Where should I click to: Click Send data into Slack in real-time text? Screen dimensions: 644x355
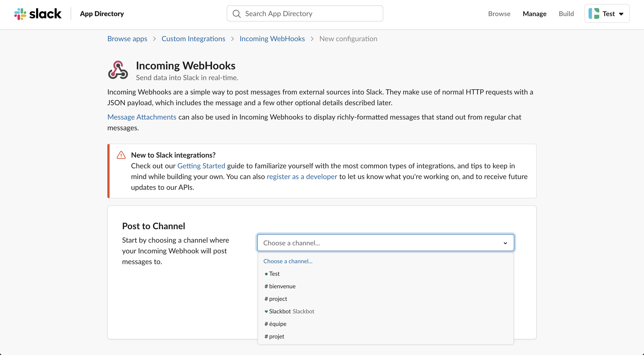point(187,78)
